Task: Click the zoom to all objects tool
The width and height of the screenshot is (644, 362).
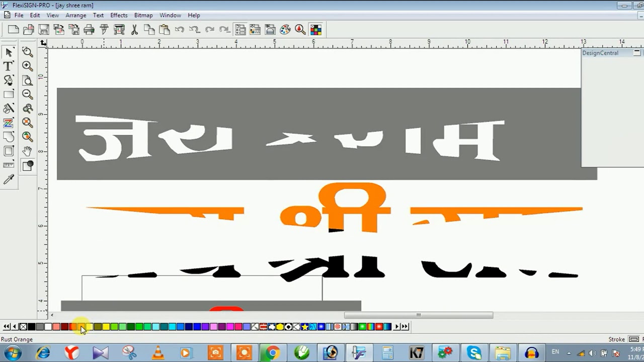Action: (x=28, y=109)
